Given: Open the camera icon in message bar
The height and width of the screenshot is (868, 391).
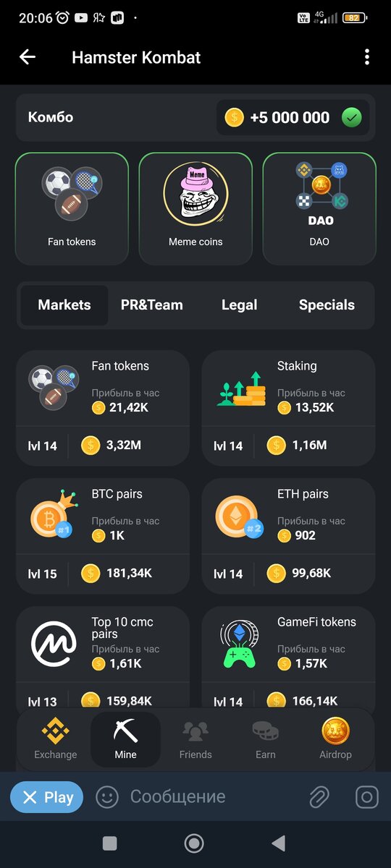Looking at the screenshot, I should click(367, 797).
